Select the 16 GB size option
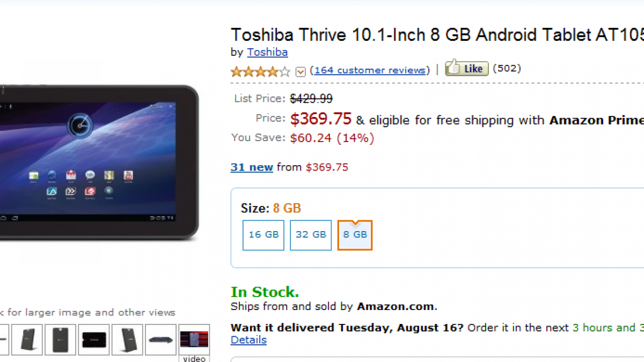This screenshot has height=362, width=644. pyautogui.click(x=264, y=235)
